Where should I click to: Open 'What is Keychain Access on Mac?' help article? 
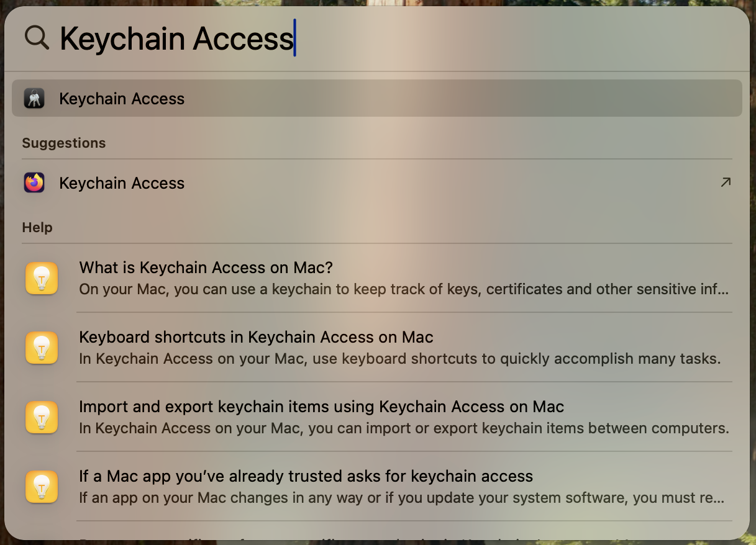point(206,268)
